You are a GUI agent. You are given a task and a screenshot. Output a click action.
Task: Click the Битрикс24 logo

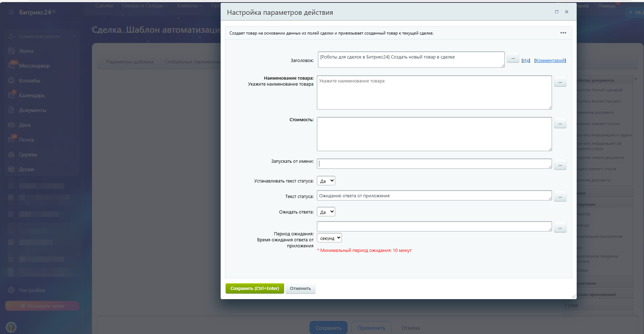[37, 12]
